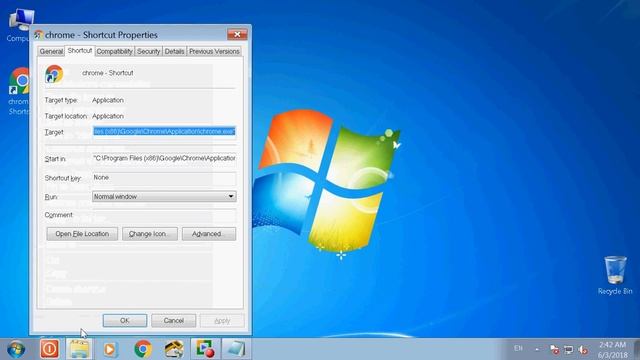The height and width of the screenshot is (360, 640).
Task: Click Cancel in Shortcut Properties
Action: coord(173,320)
